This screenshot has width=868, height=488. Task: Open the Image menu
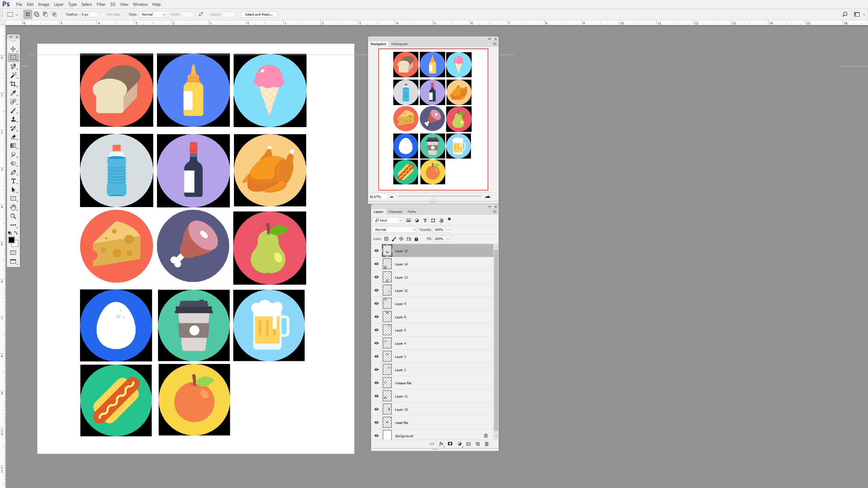[x=43, y=4]
